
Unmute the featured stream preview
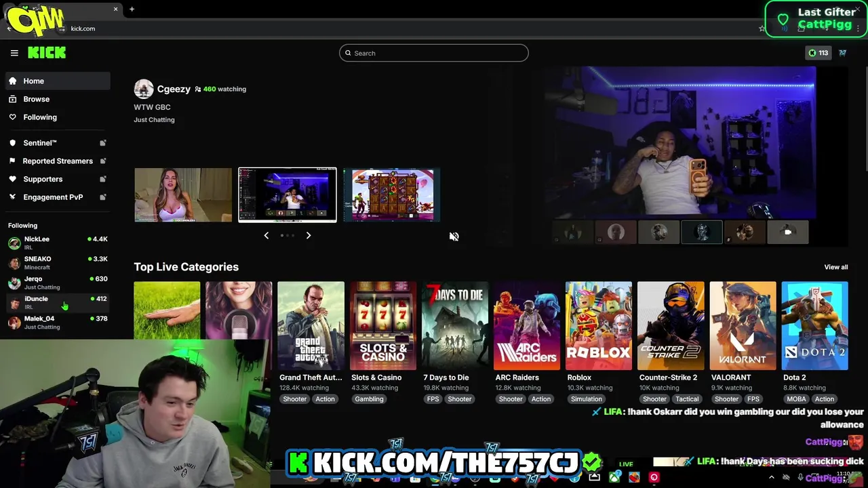(454, 237)
